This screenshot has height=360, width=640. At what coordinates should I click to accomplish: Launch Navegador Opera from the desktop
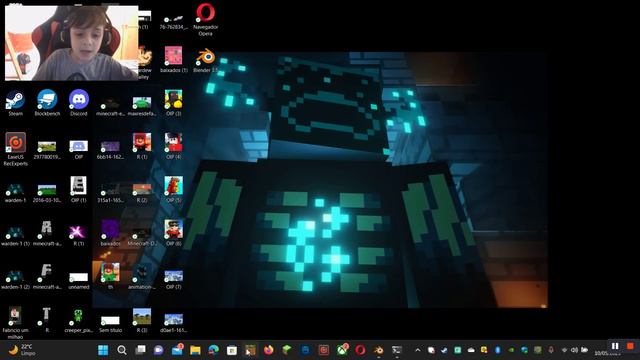click(205, 19)
